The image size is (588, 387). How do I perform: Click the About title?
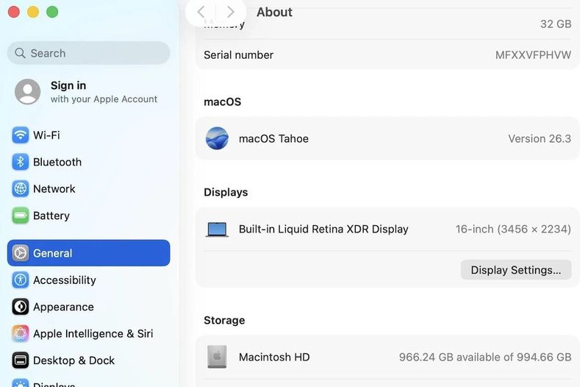click(x=274, y=12)
